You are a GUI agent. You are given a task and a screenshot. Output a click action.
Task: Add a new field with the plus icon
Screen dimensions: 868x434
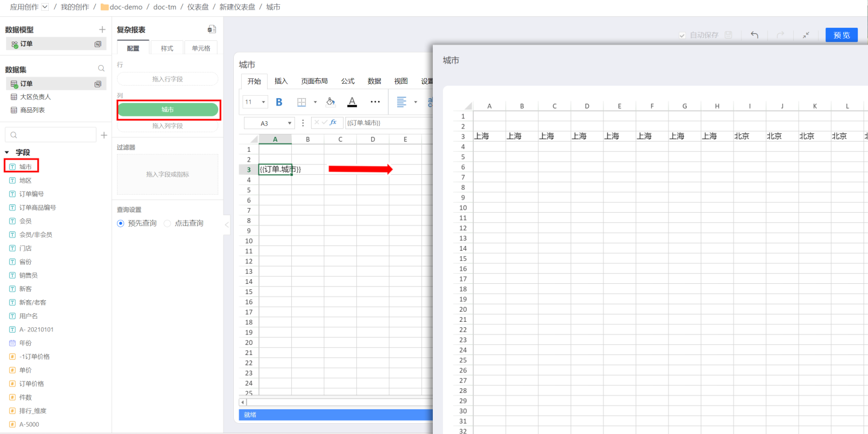point(104,135)
